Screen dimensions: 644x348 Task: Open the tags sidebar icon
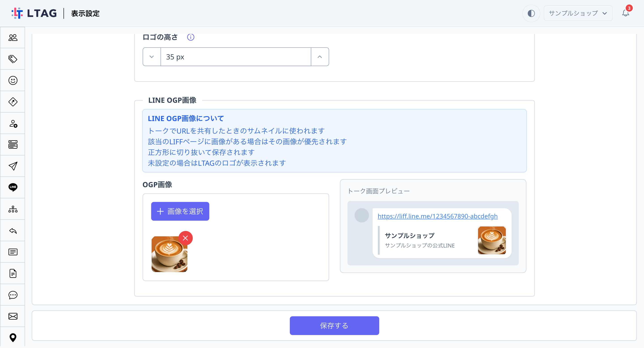pos(13,59)
